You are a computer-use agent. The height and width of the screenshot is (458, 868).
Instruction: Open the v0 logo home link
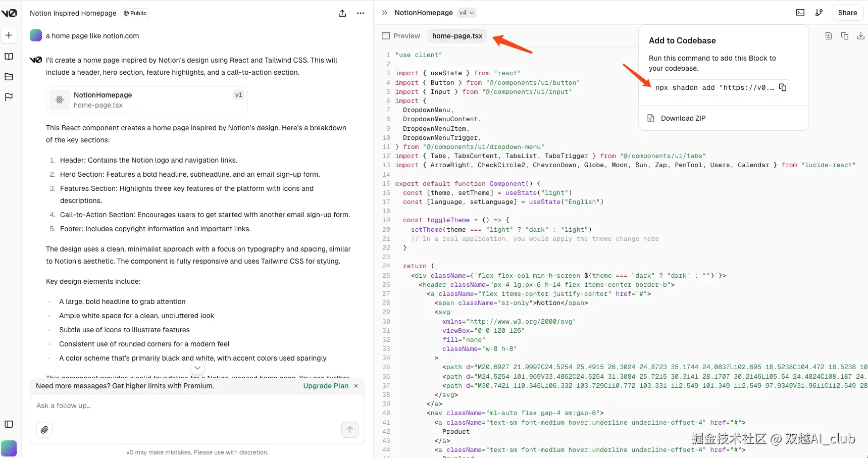(9, 13)
